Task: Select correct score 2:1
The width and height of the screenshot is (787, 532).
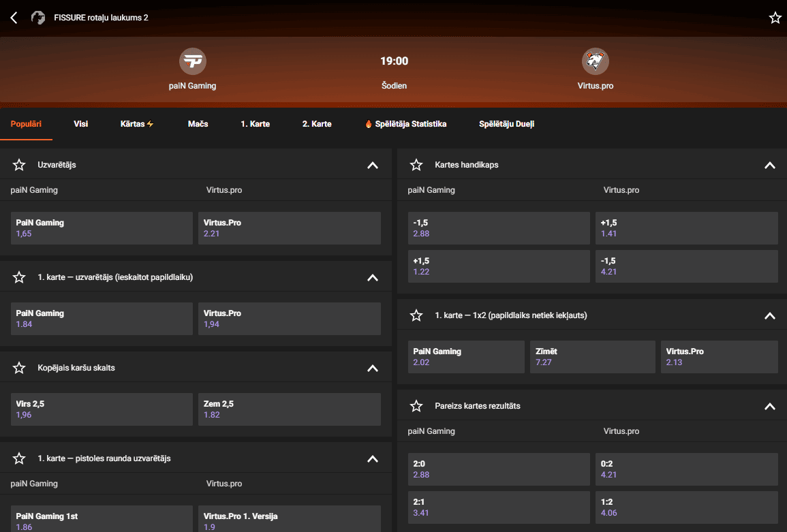Action: pyautogui.click(x=499, y=507)
